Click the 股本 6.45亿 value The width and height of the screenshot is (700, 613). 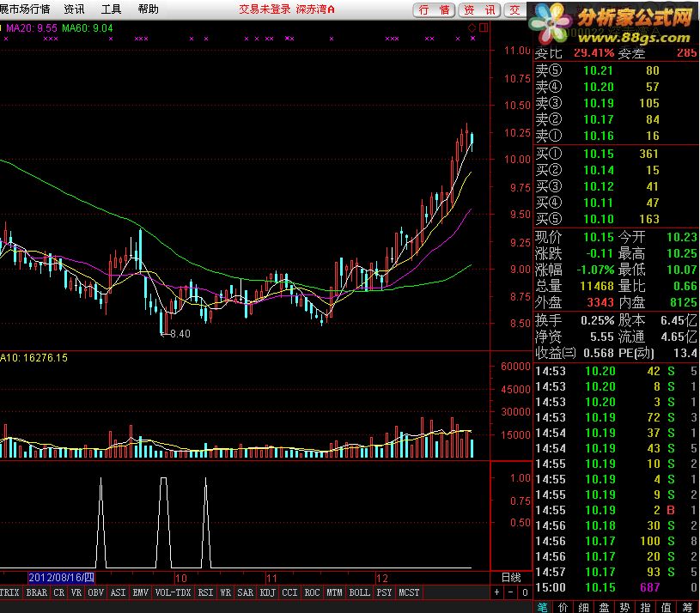tap(679, 320)
